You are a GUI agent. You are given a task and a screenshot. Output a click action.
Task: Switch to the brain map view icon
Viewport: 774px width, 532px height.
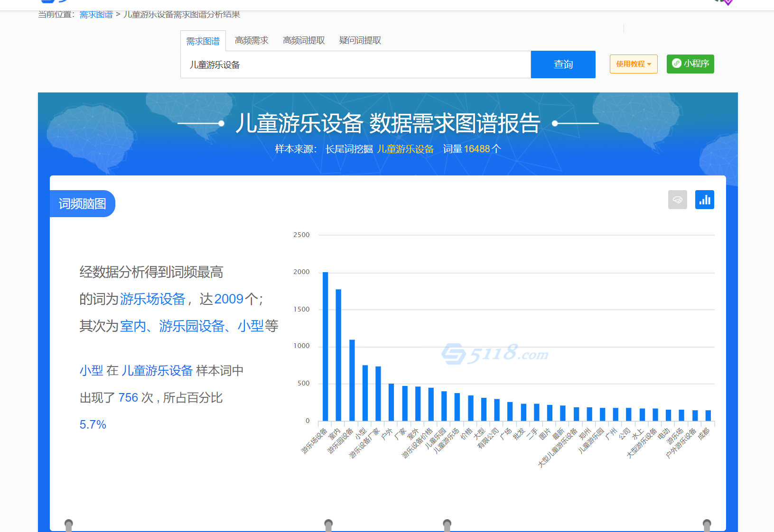[677, 200]
